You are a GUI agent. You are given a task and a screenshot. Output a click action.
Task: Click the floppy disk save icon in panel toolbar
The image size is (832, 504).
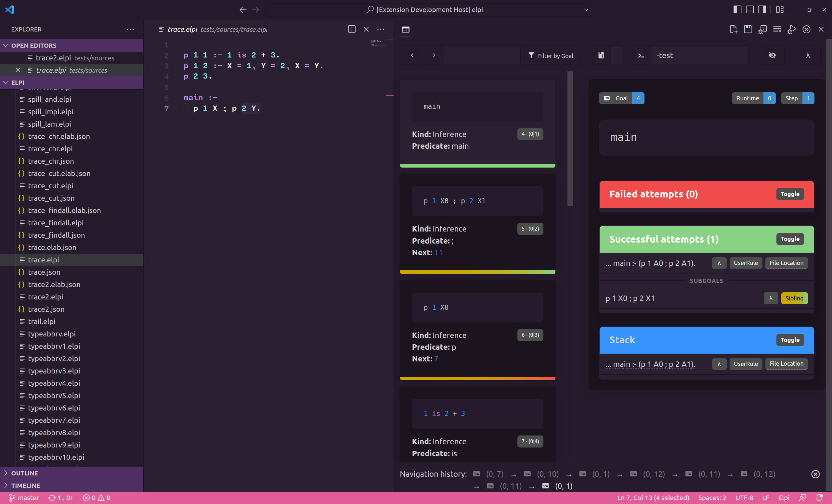click(748, 29)
